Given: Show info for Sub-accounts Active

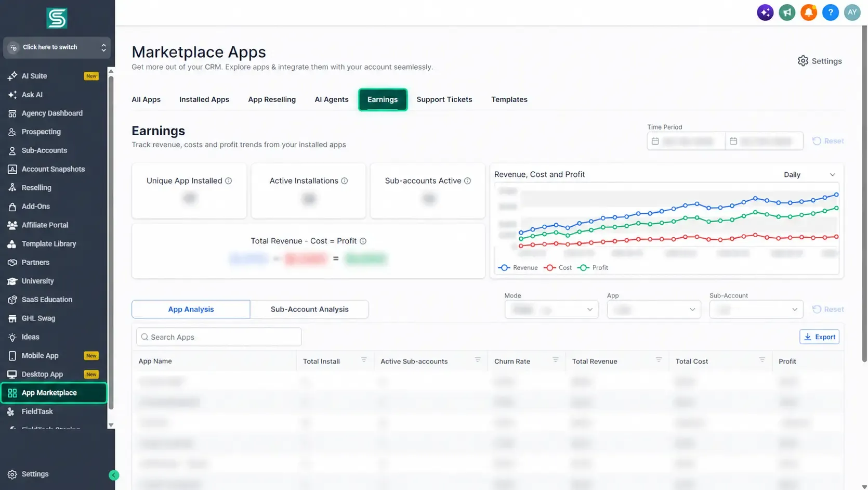Looking at the screenshot, I should [467, 181].
